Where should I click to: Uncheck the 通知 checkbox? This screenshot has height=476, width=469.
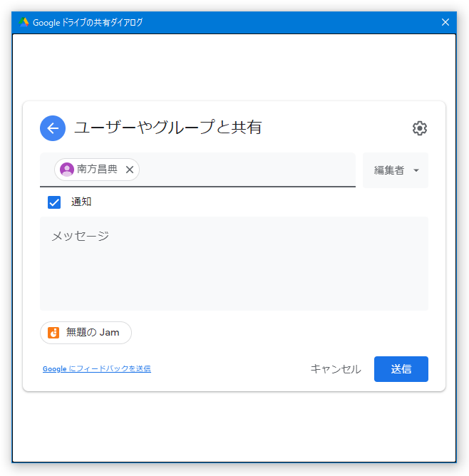[x=54, y=202]
